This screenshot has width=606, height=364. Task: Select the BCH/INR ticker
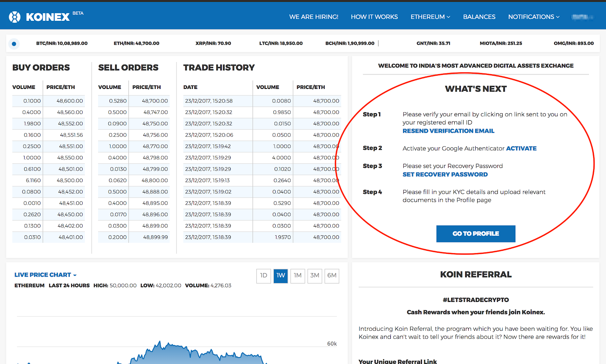pos(350,44)
